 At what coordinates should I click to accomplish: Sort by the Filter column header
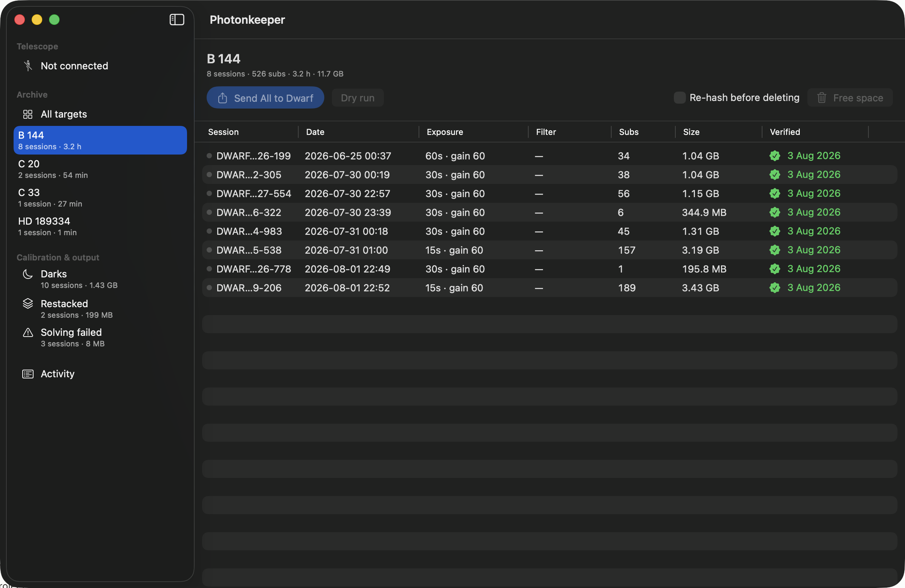coord(546,132)
